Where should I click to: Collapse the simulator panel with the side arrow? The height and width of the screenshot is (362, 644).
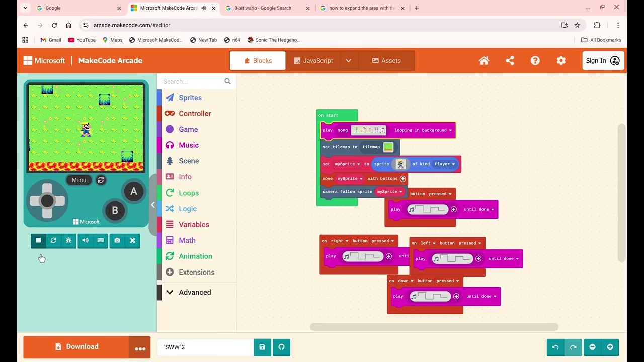pyautogui.click(x=153, y=205)
